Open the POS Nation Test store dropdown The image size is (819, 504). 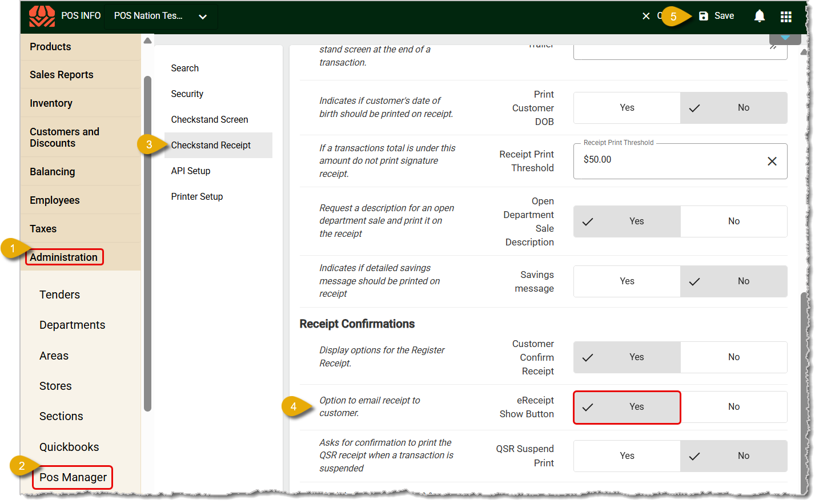(160, 16)
